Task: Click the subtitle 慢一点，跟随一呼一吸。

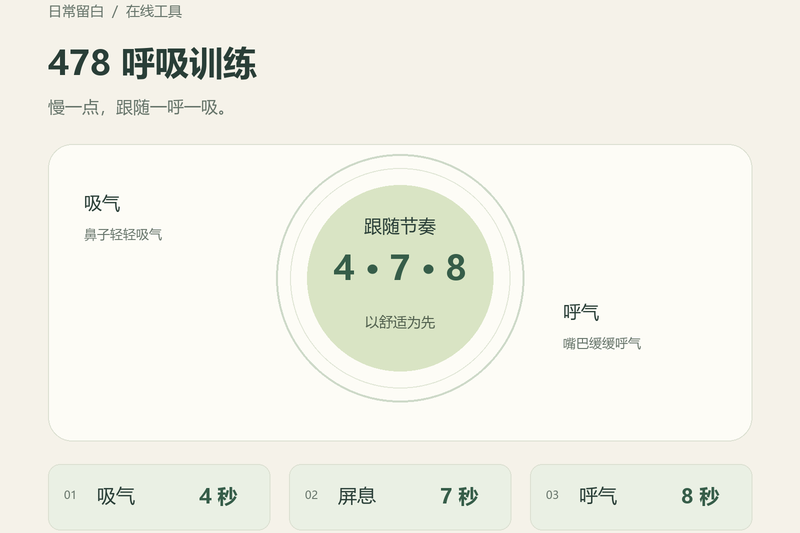Action: 138,108
